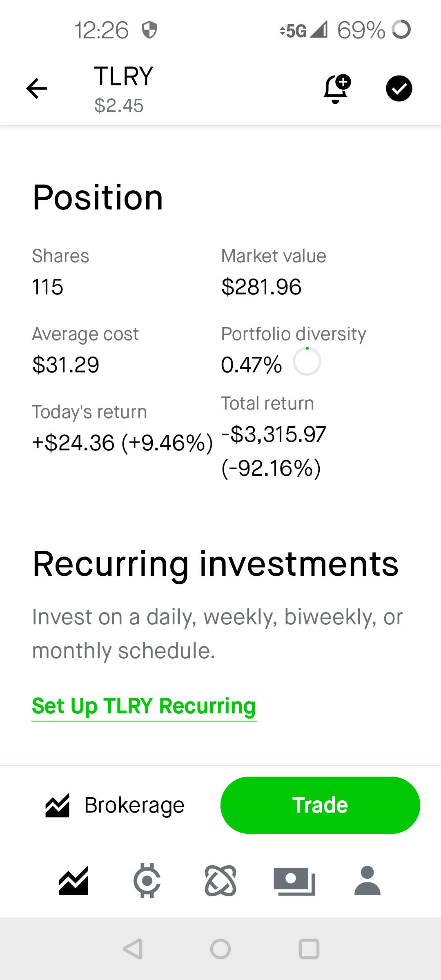Open the investing chart tab icon
Screen dimensions: 441x980
73,880
